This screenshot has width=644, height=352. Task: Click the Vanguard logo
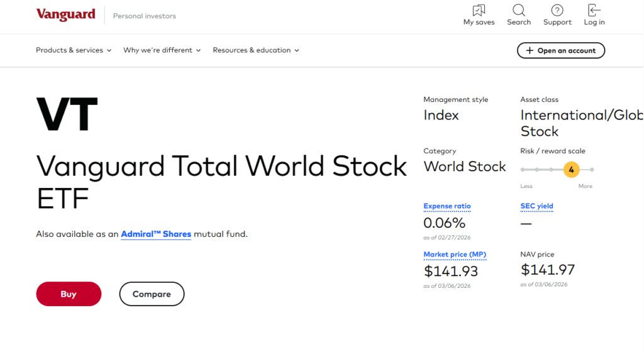(65, 14)
